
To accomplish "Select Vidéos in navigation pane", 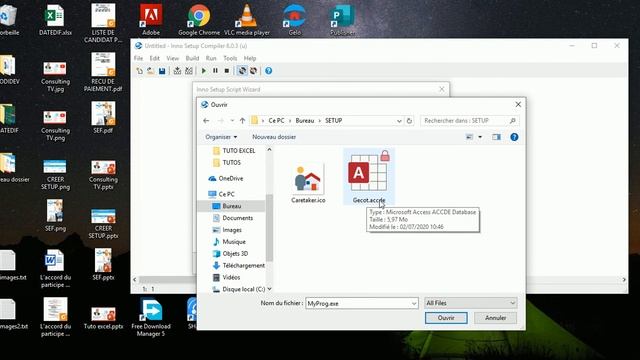I will [231, 277].
